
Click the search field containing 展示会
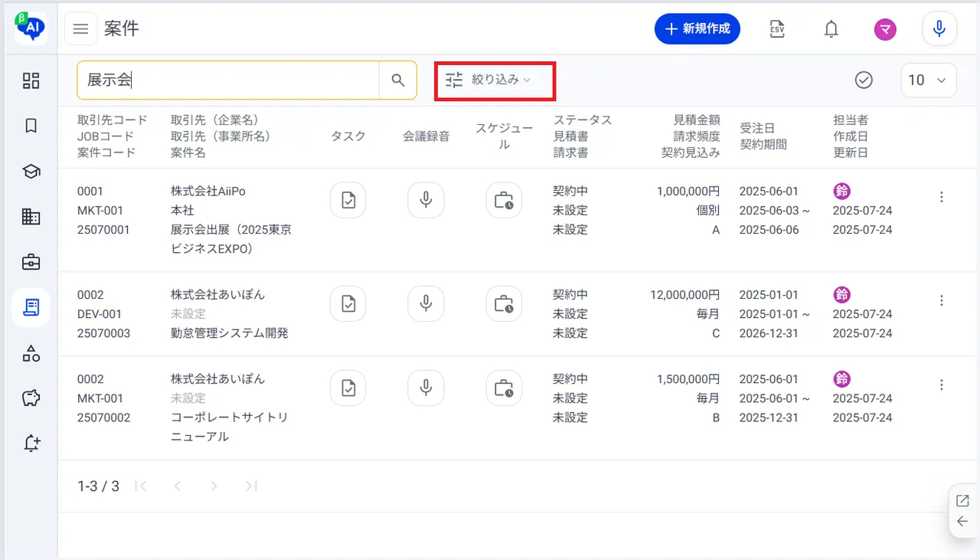click(x=228, y=80)
